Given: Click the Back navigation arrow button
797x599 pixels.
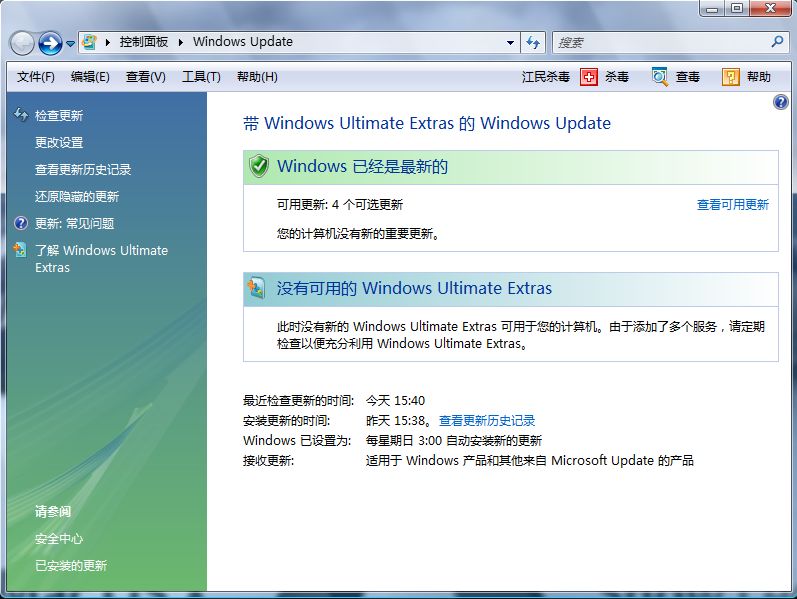Looking at the screenshot, I should [x=22, y=43].
